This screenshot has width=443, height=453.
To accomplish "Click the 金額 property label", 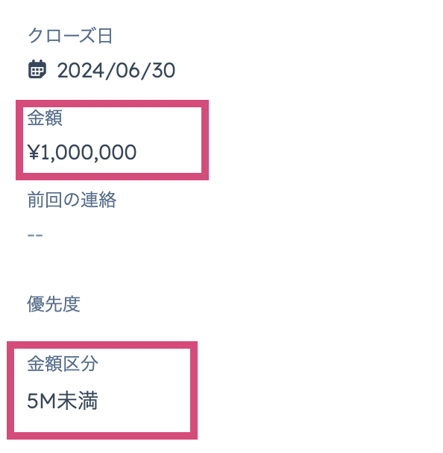I will [45, 117].
